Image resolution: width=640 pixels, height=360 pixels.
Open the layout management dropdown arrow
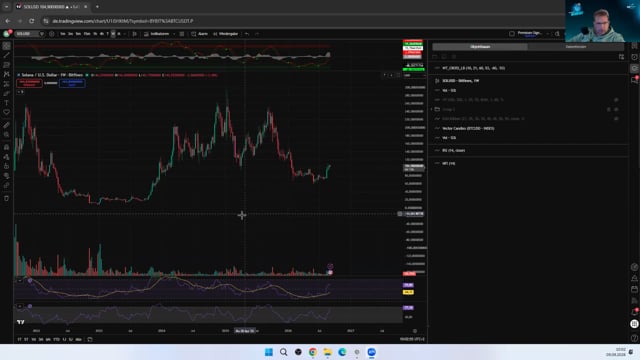(x=548, y=34)
